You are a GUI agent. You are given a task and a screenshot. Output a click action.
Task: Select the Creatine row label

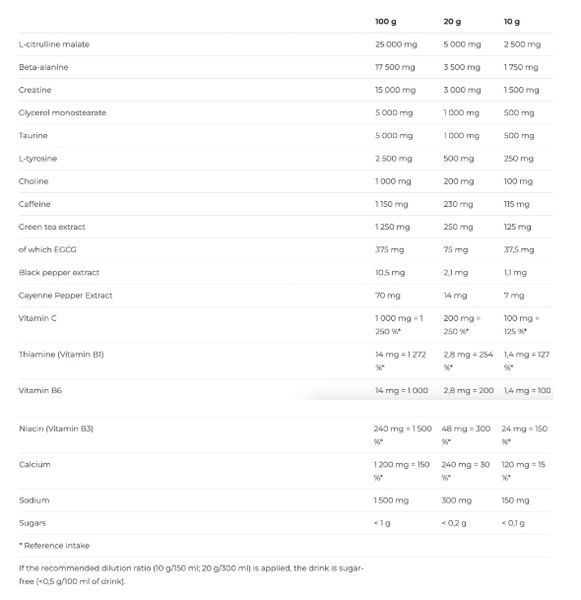35,90
